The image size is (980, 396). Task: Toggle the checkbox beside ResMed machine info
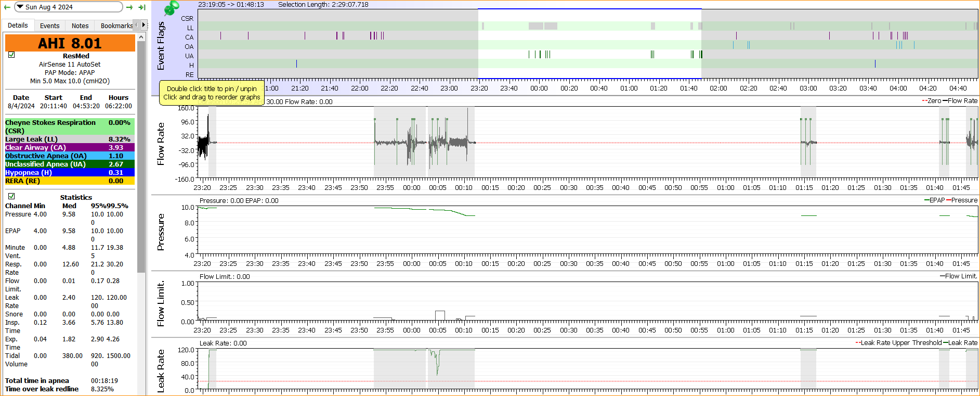[x=11, y=55]
